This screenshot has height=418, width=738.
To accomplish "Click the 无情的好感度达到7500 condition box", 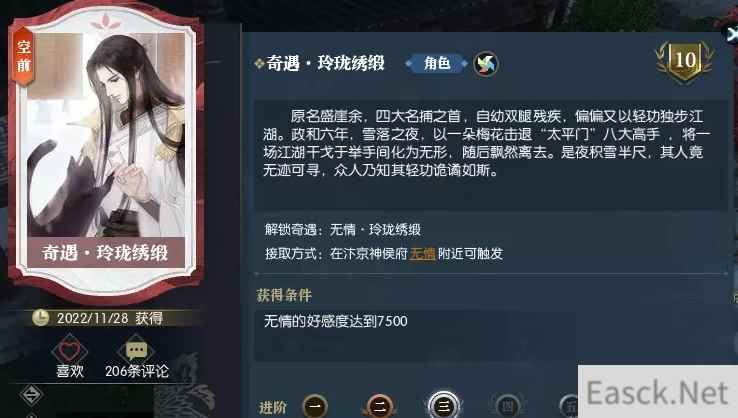I will 491,335.
